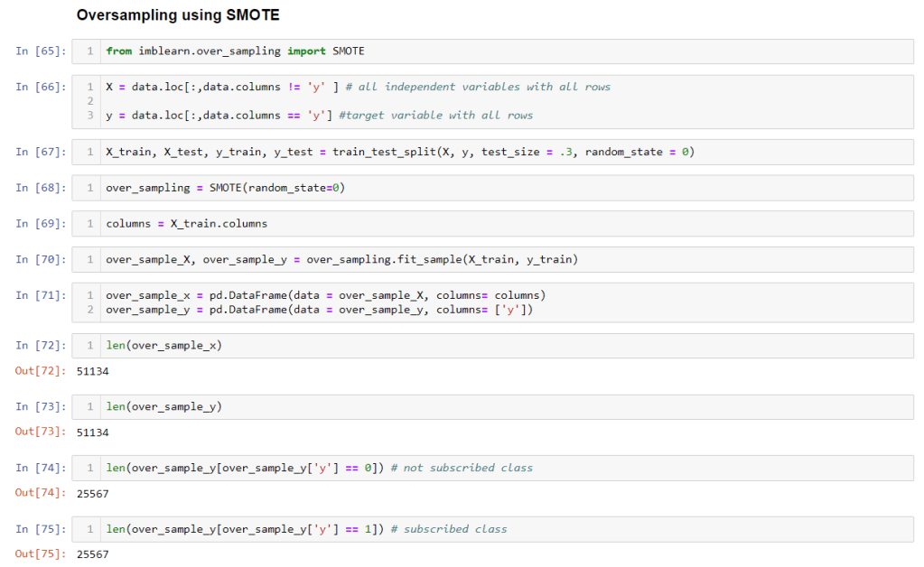The image size is (924, 567).
Task: Click the In [71] prompt label
Action: (x=41, y=295)
